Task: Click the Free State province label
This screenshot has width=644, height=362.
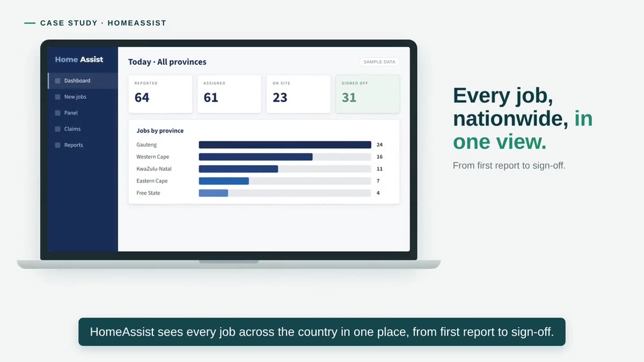Action: tap(149, 193)
